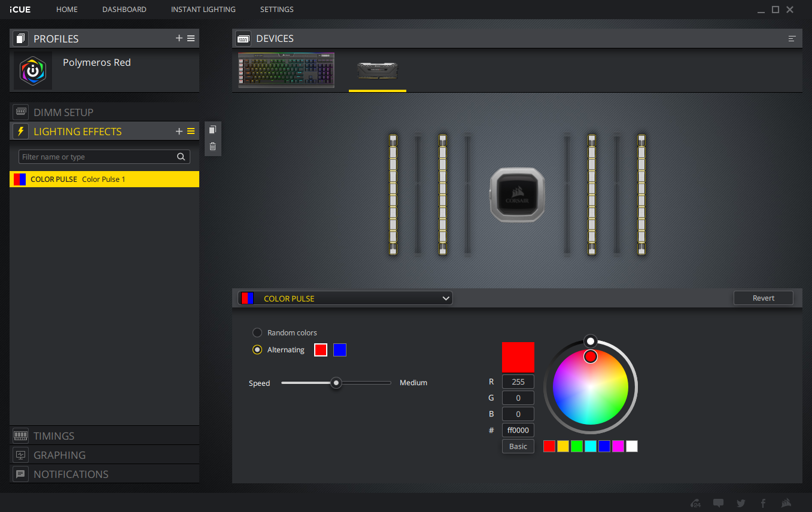Image resolution: width=812 pixels, height=512 pixels.
Task: Click the Revert button
Action: [x=763, y=298]
